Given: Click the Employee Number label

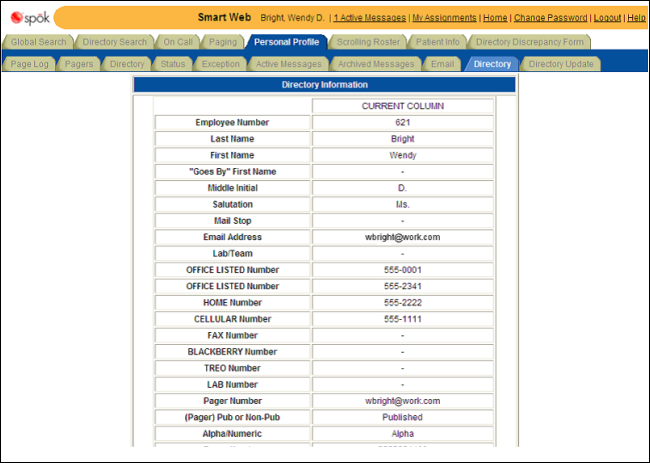Looking at the screenshot, I should [232, 122].
